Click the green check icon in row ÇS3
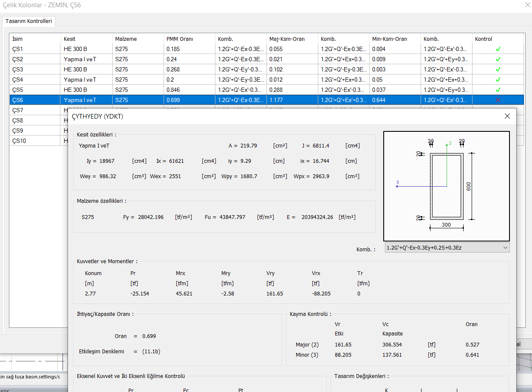 point(498,69)
